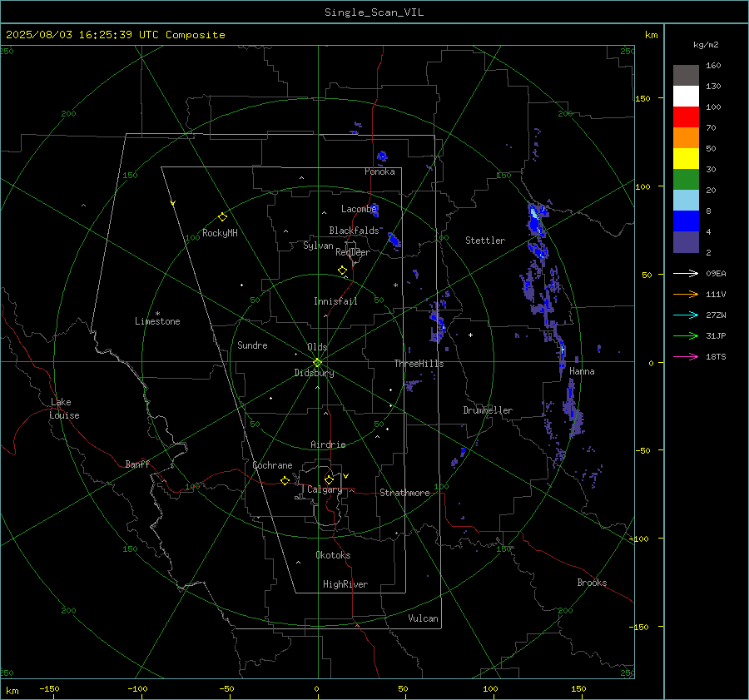This screenshot has height=700, width=749.
Task: Click the Lake Louise label
Action: tap(64, 409)
